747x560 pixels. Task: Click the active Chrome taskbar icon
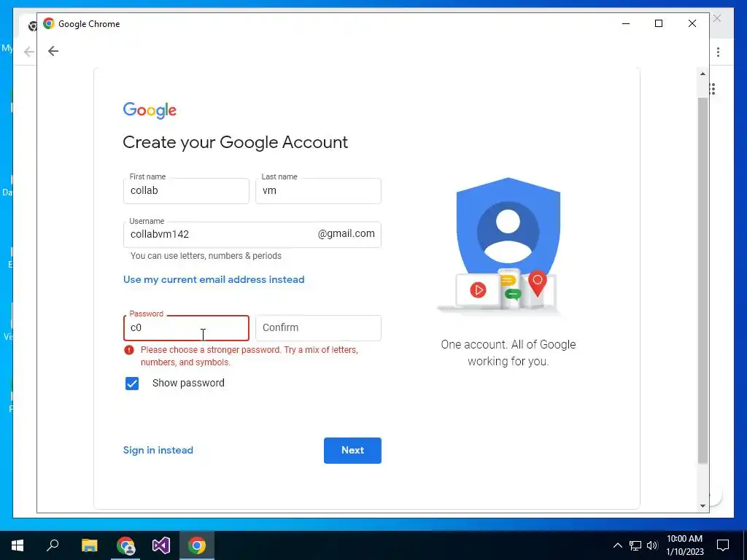(x=197, y=545)
